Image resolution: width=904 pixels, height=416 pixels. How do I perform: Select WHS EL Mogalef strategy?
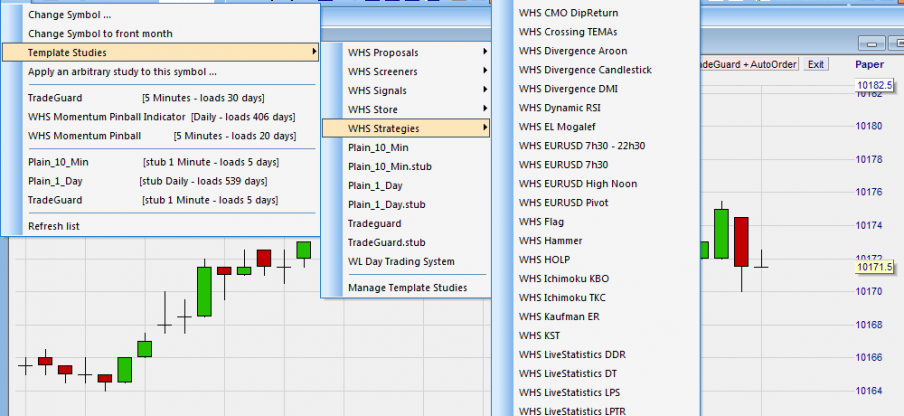point(596,127)
